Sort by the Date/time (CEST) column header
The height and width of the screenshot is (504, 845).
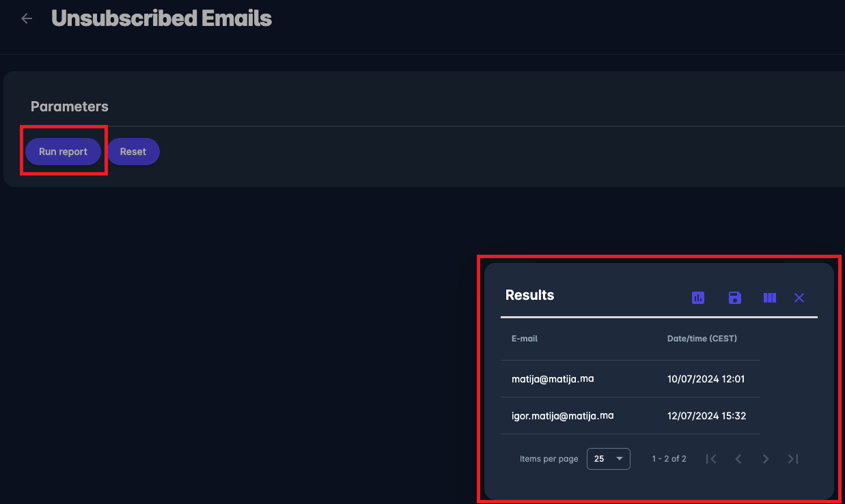pyautogui.click(x=702, y=339)
